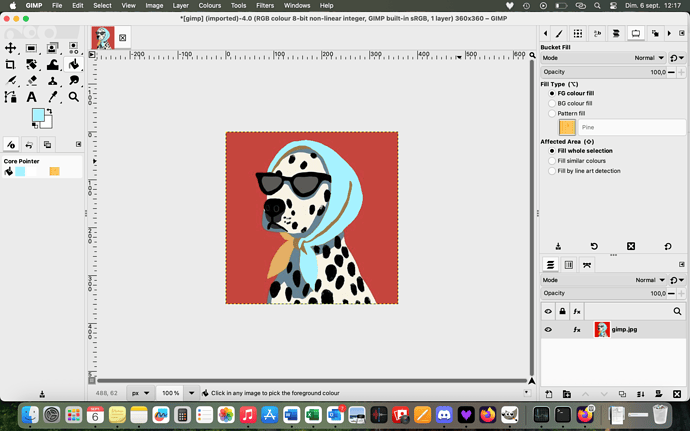
Task: Open the Device Status tab
Action: point(11,144)
